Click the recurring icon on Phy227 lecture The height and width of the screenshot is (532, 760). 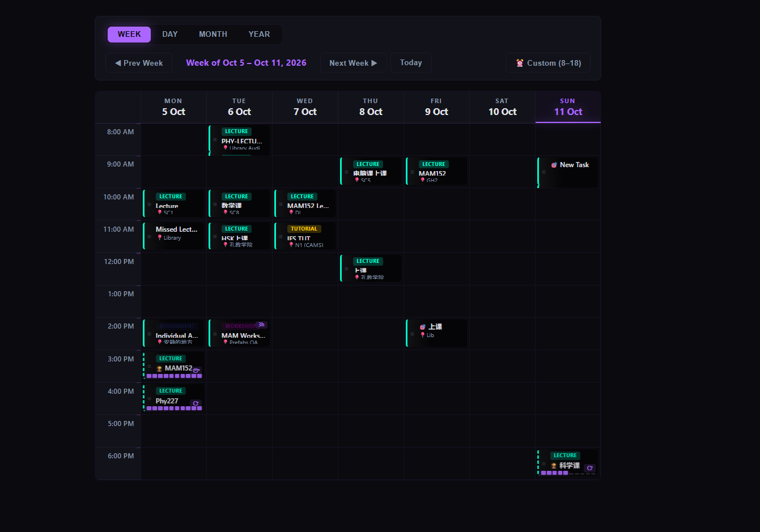click(196, 403)
